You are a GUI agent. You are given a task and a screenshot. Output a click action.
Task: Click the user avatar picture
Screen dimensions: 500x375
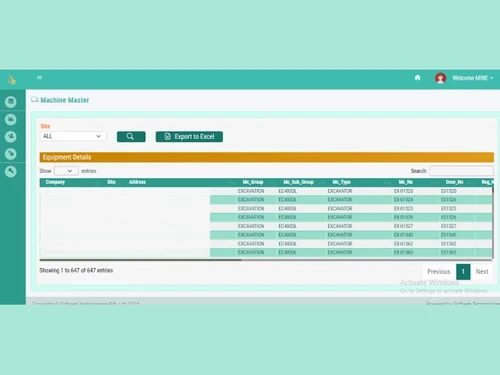[x=440, y=78]
